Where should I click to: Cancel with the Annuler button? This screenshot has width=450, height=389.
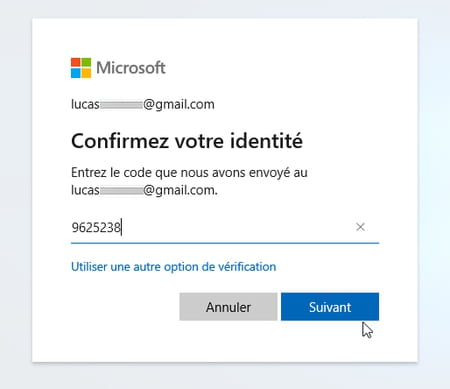[228, 307]
